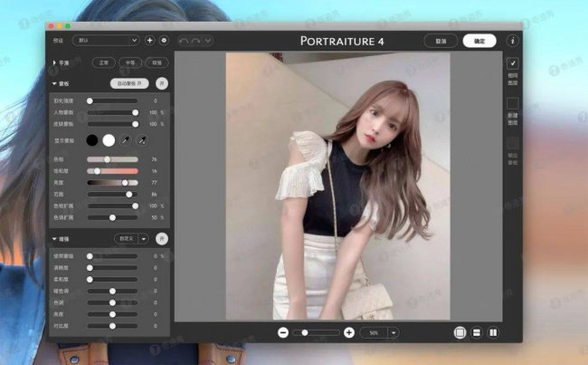
Task: Collapse the 蒙板 mask section
Action: [55, 83]
